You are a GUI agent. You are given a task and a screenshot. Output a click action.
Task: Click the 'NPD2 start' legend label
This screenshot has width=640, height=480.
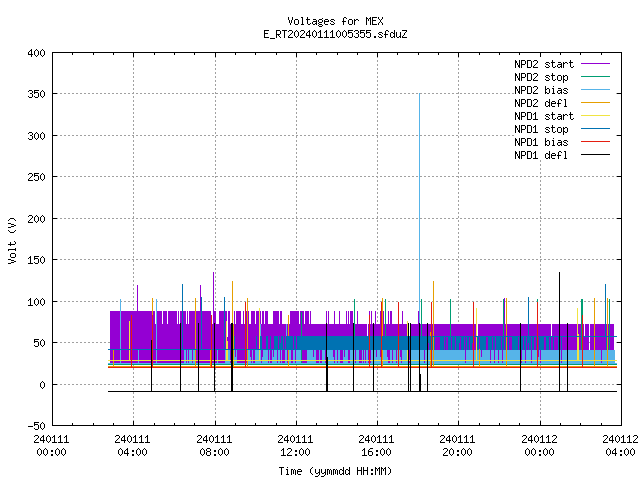544,64
